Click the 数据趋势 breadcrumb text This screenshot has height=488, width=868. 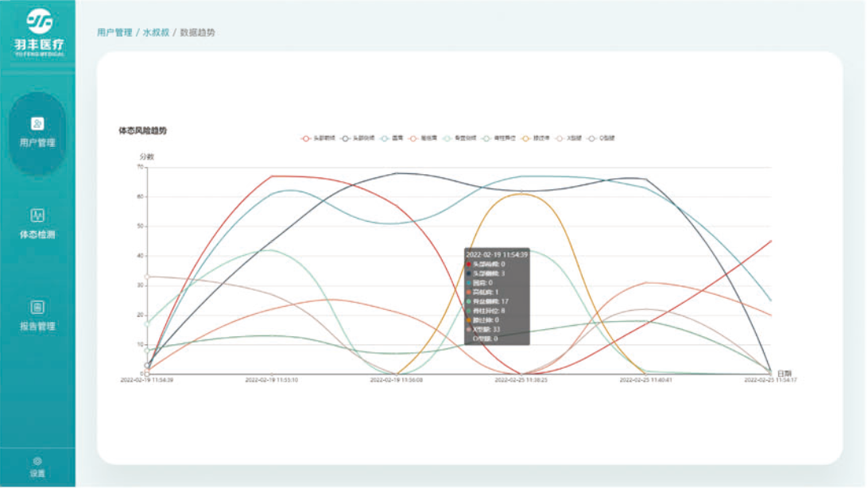[x=197, y=33]
